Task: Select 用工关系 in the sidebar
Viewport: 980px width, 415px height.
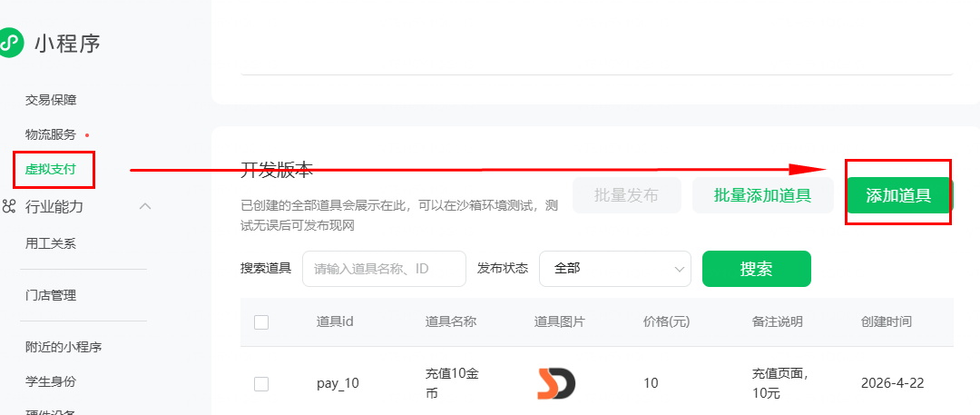Action: click(x=51, y=243)
